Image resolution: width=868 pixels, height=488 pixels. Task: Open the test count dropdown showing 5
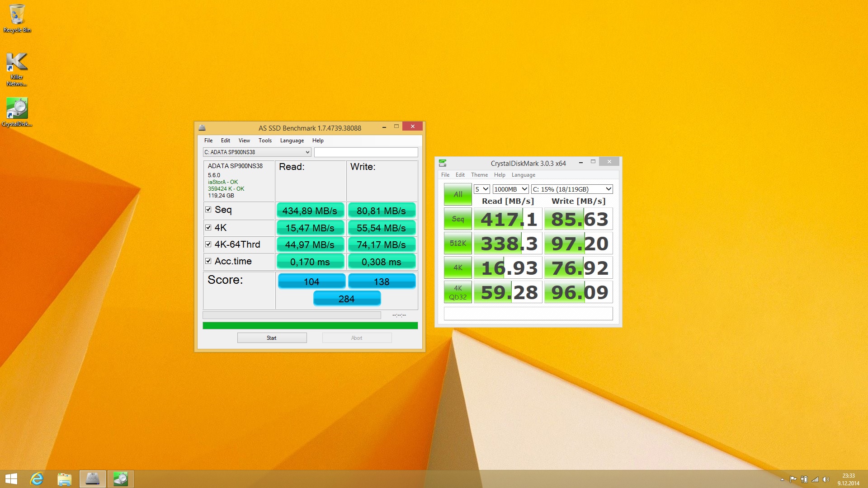pyautogui.click(x=481, y=189)
